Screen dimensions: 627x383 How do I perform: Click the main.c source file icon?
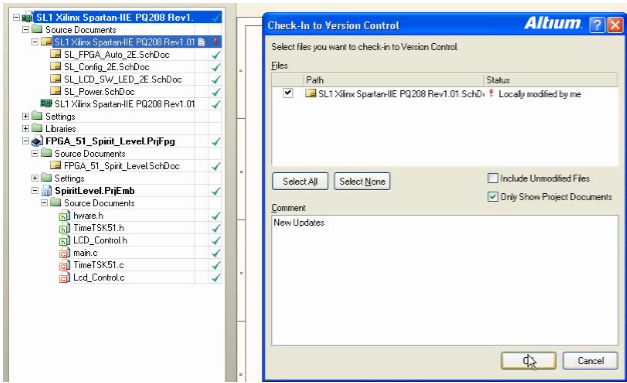64,253
